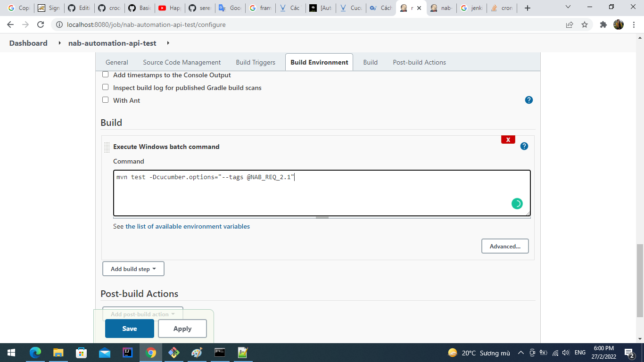
Task: Switch to the General tab
Action: point(117,62)
